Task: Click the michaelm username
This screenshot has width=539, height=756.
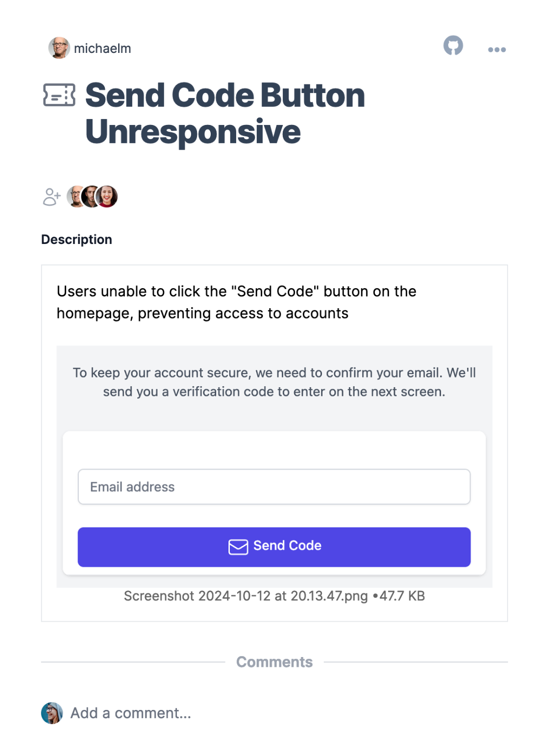Action: [102, 49]
